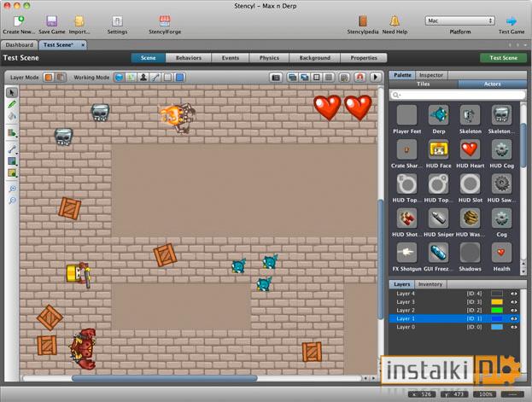The image size is (532, 402).
Task: Select Layer 4 row in layers list
Action: point(454,294)
